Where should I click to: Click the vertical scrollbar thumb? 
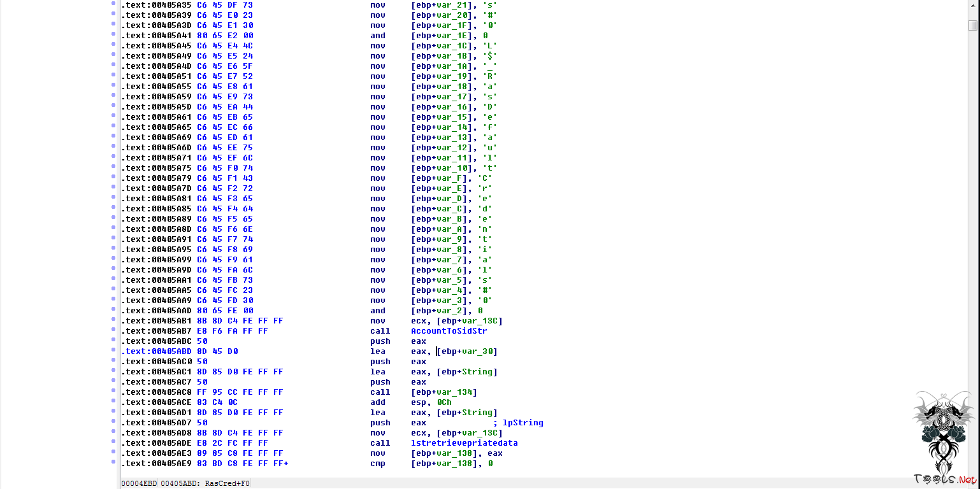pos(972,25)
